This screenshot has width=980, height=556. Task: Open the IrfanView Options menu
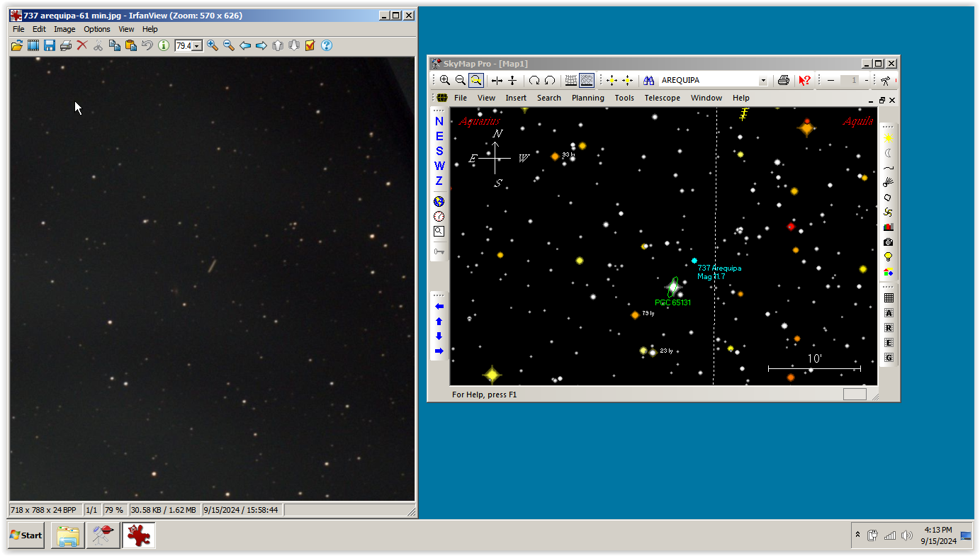(97, 29)
